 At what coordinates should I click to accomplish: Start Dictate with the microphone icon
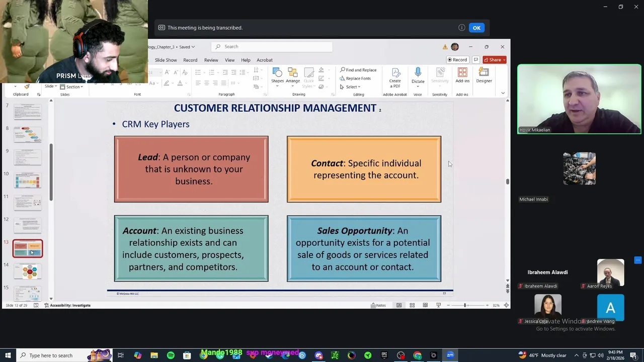click(x=418, y=76)
